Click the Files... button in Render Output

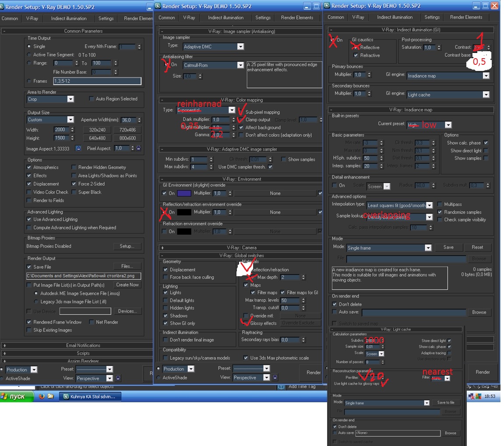point(127,266)
